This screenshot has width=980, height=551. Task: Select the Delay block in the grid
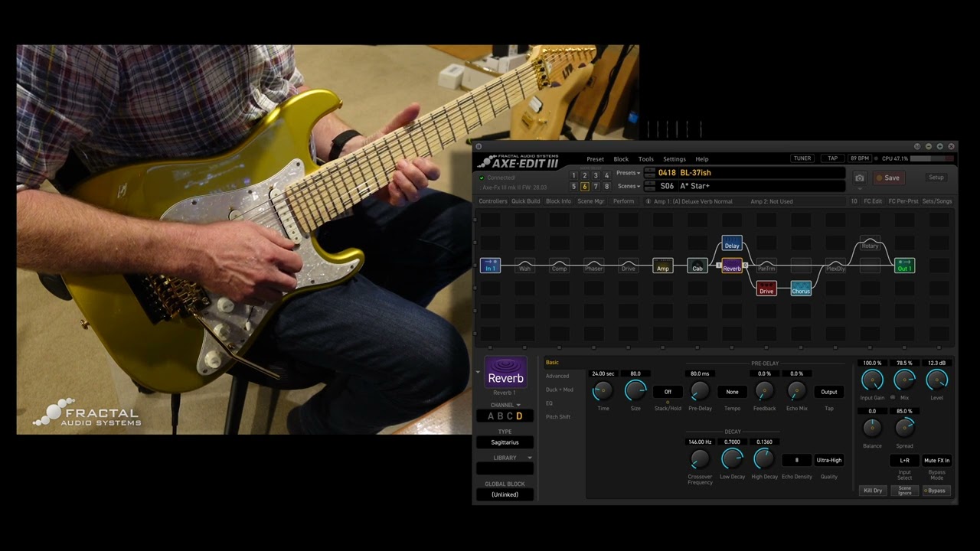732,244
